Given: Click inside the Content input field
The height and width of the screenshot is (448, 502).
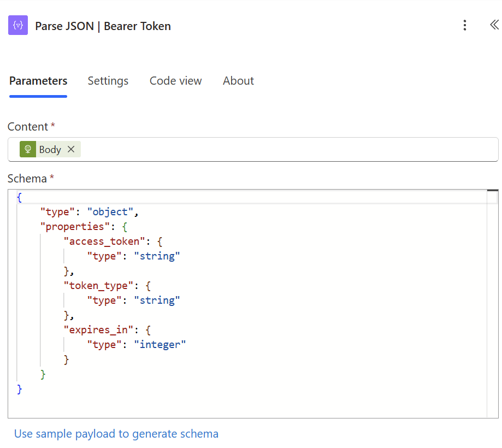Looking at the screenshot, I should tap(253, 150).
